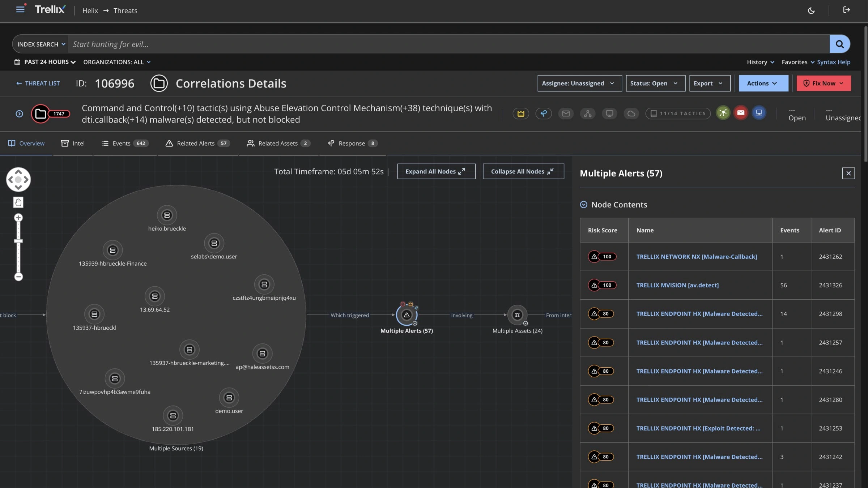Click the graph zoom in plus
Image resolution: width=868 pixels, height=488 pixels.
click(x=18, y=218)
